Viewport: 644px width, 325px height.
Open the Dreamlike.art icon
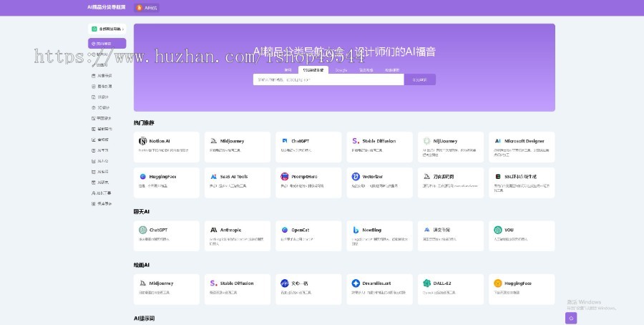tap(356, 283)
